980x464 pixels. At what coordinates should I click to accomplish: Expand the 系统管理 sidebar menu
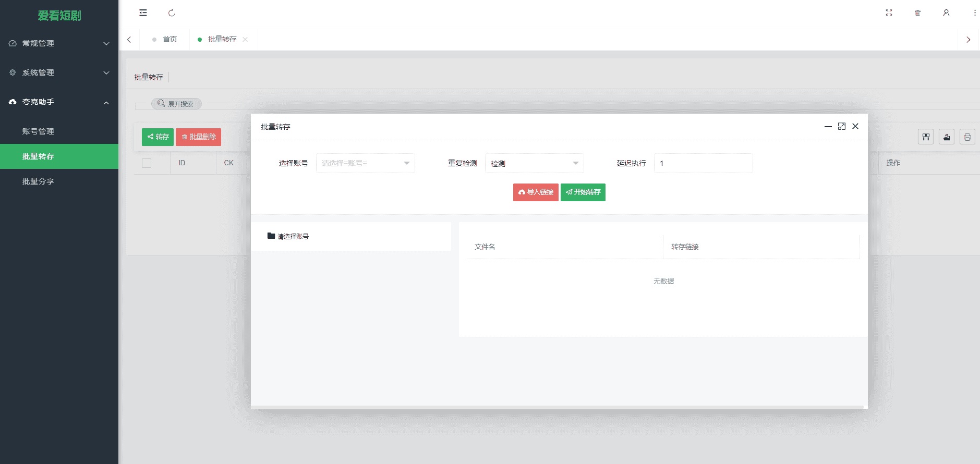click(x=59, y=72)
